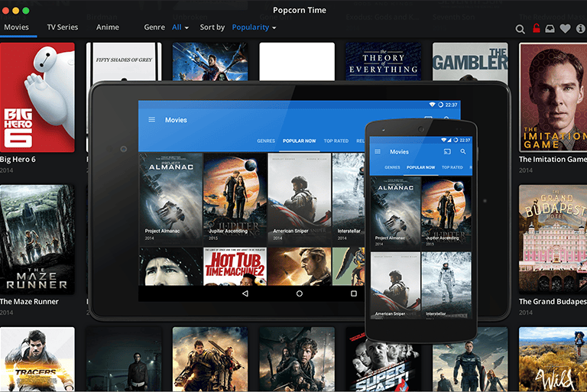Click the 'Genre' label

click(154, 28)
